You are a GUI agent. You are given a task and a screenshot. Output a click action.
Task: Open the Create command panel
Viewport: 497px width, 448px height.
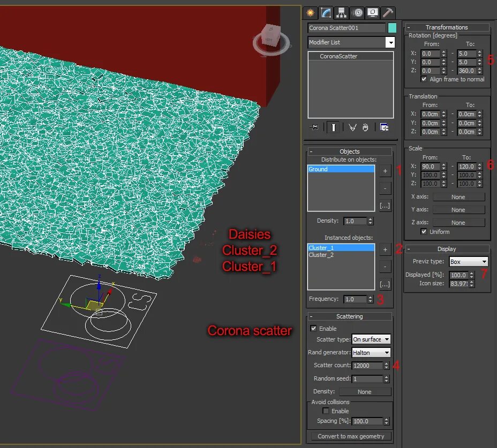[x=310, y=12]
